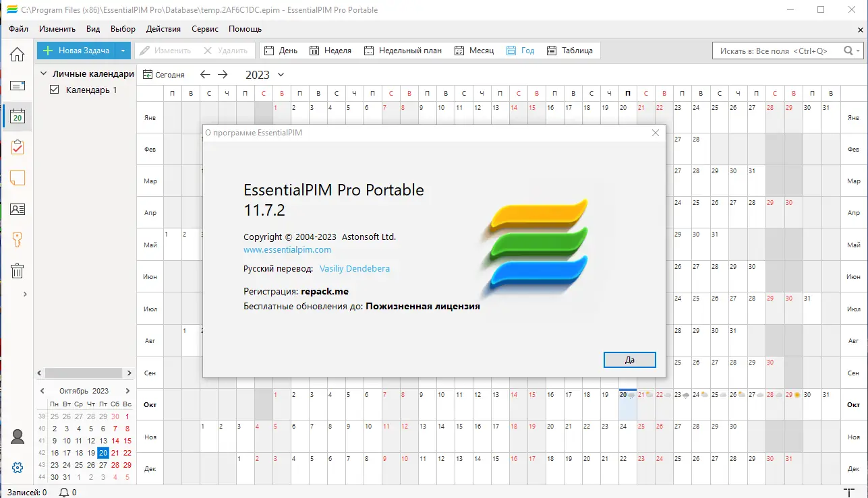868x498 pixels.
Task: Open the Выбор menu
Action: click(123, 29)
